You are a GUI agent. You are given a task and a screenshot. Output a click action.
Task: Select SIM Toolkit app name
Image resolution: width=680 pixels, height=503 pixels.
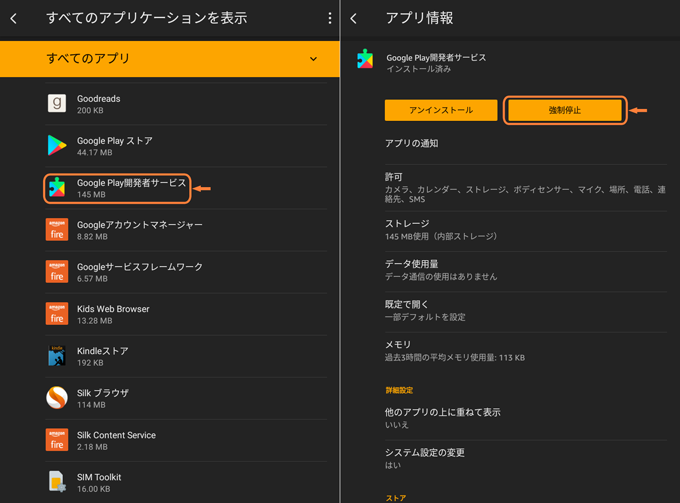99,477
